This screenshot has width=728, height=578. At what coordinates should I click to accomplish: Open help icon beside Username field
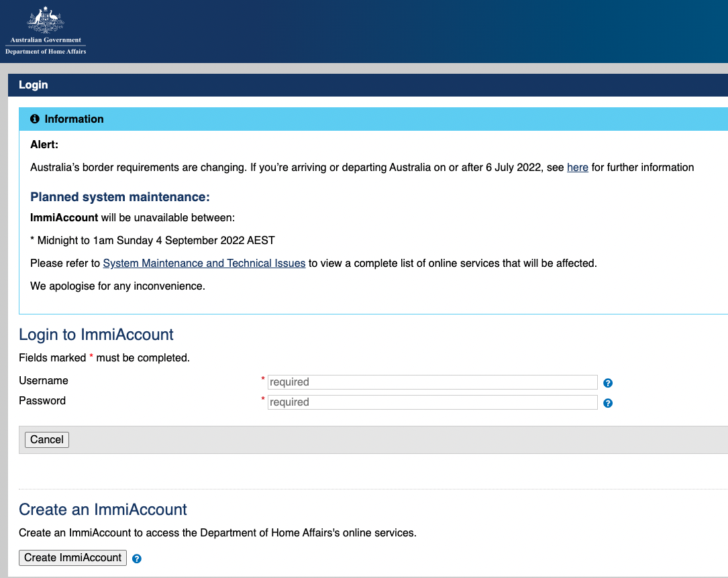click(608, 383)
